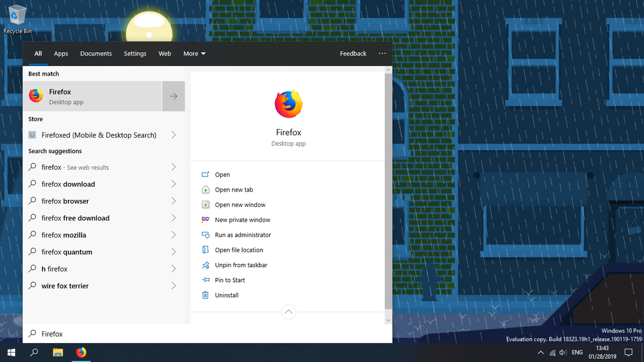Image resolution: width=644 pixels, height=362 pixels.
Task: Click the Open new tab icon
Action: [206, 190]
